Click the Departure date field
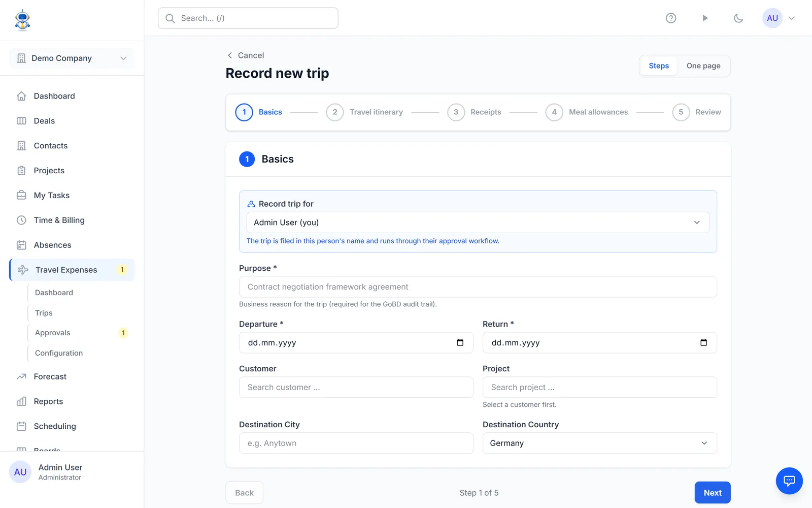This screenshot has height=508, width=812. [356, 343]
